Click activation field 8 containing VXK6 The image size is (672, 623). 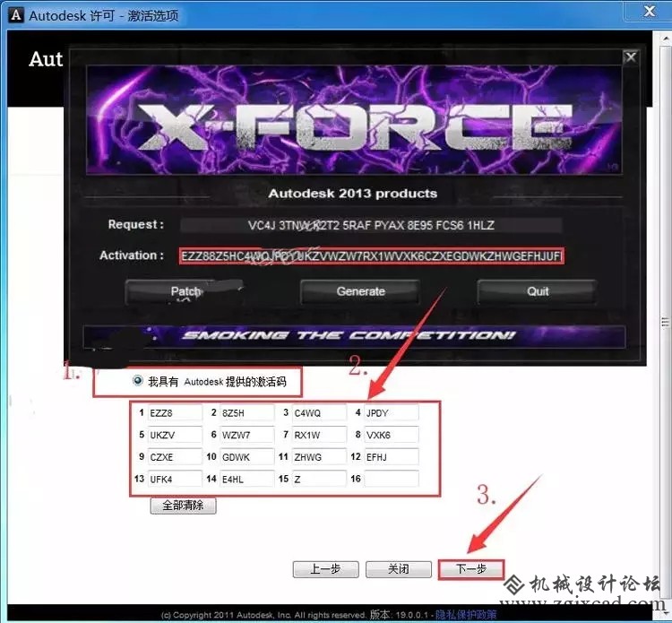point(392,435)
